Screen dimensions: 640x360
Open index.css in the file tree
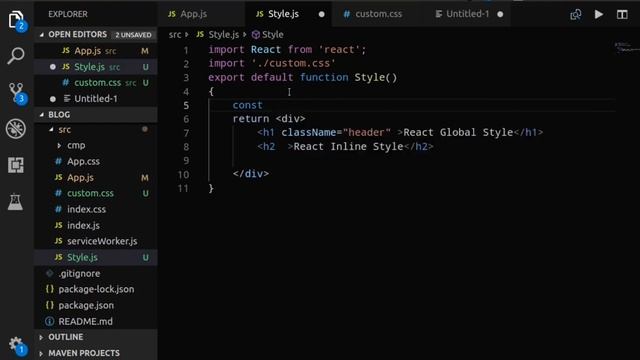pyautogui.click(x=96, y=209)
